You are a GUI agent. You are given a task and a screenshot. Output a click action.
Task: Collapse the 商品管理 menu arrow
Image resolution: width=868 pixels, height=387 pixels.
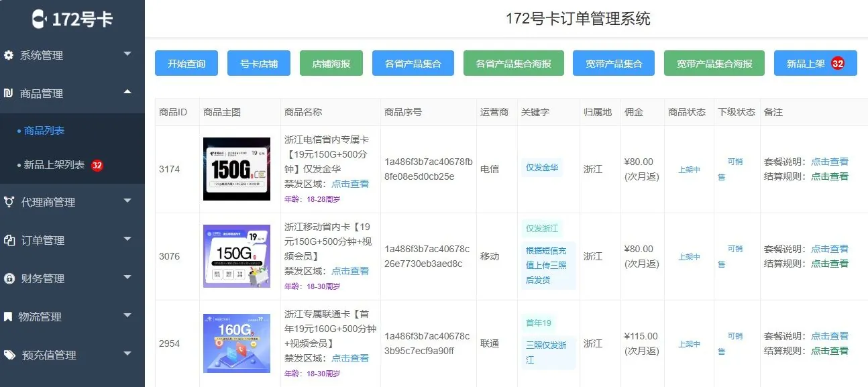coord(127,92)
